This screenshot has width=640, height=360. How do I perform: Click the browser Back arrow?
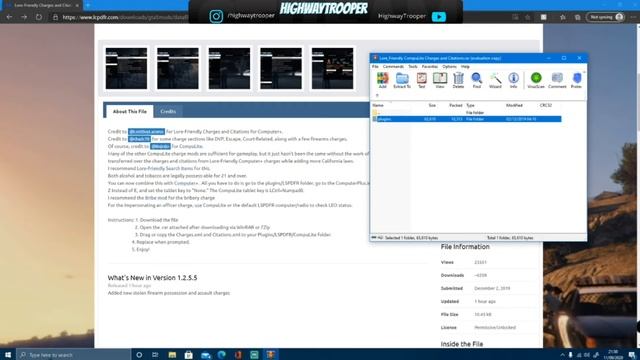(9, 17)
